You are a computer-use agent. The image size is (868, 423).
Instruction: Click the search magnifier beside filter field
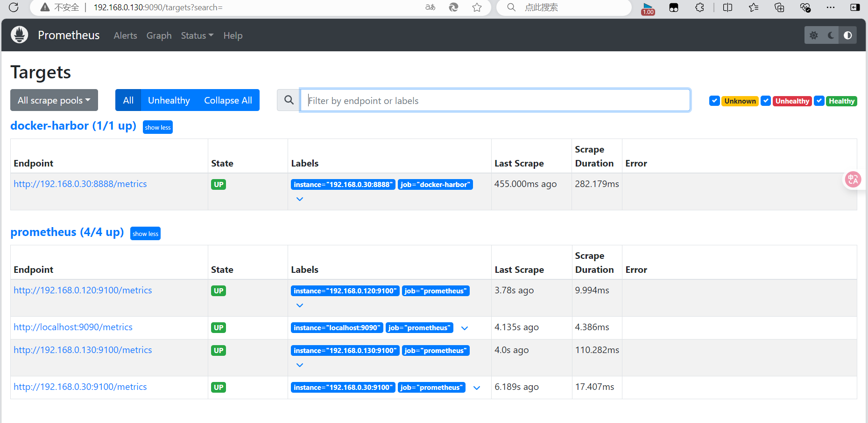click(x=289, y=100)
